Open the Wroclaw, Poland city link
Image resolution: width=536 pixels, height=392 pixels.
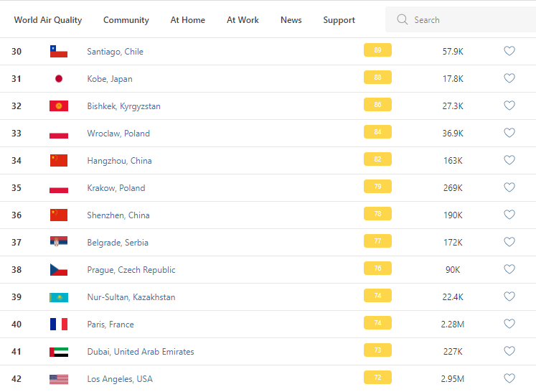118,134
